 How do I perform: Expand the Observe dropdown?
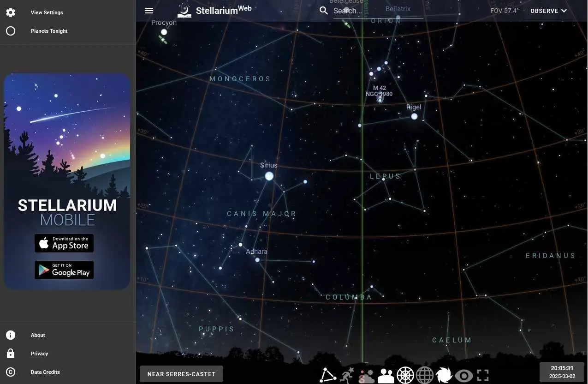tap(548, 11)
